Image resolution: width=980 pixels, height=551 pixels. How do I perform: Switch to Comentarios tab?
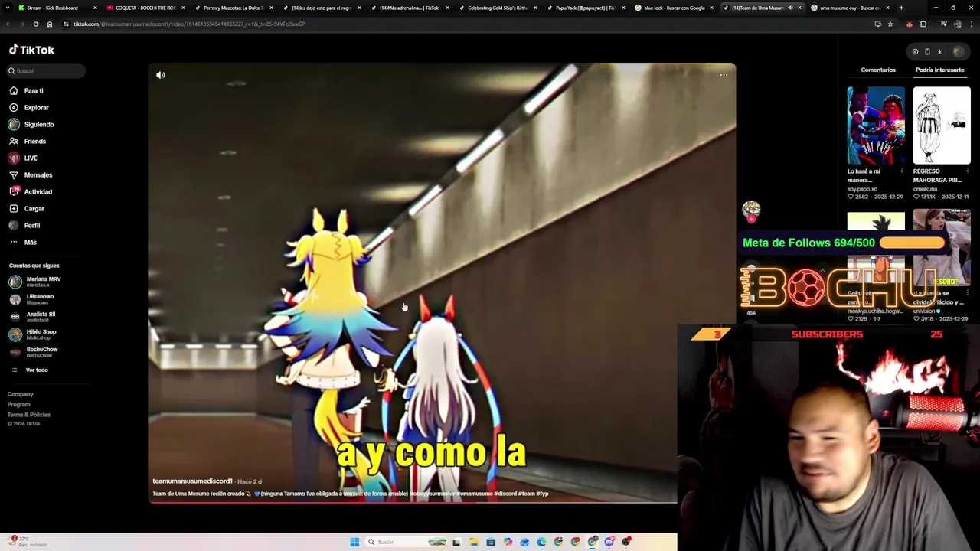tap(878, 70)
